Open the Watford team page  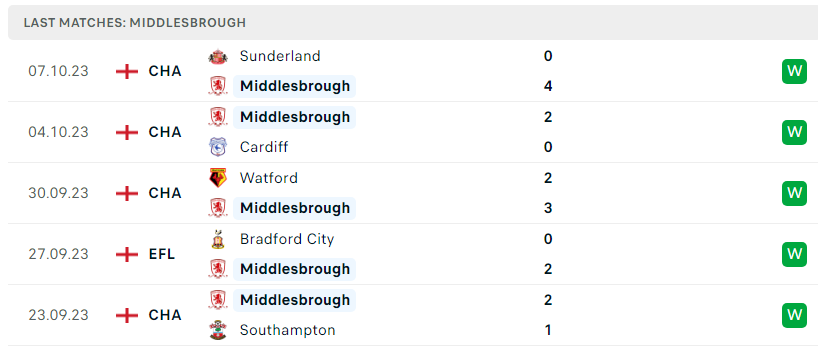269,178
